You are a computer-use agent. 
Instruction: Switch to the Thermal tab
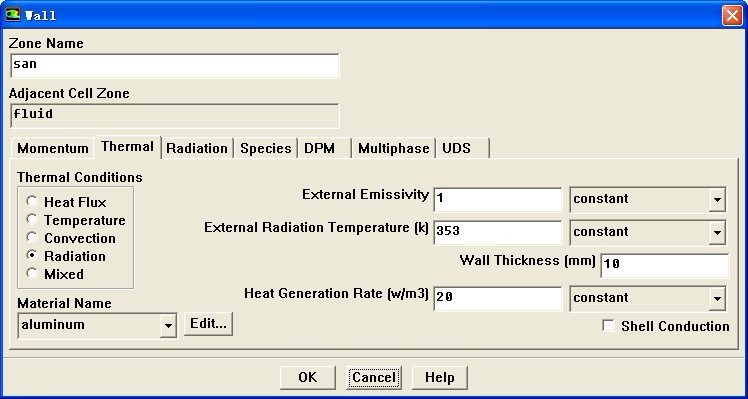coord(127,147)
